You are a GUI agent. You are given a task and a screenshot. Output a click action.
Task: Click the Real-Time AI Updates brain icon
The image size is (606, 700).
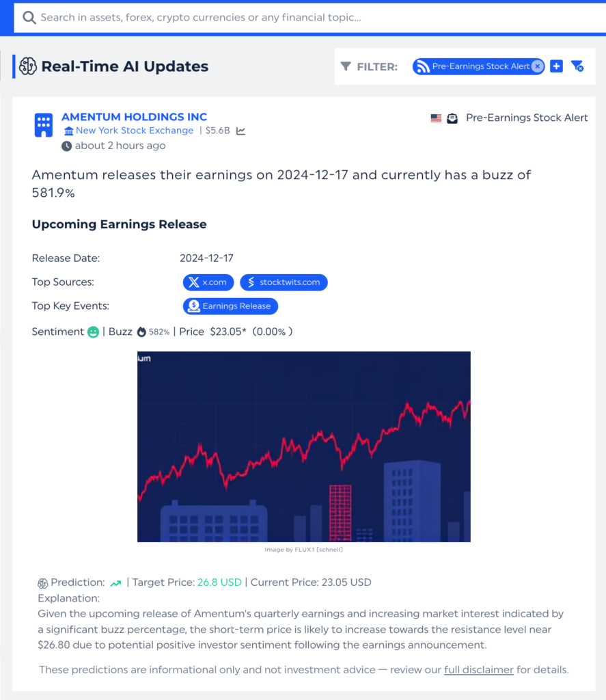(28, 66)
